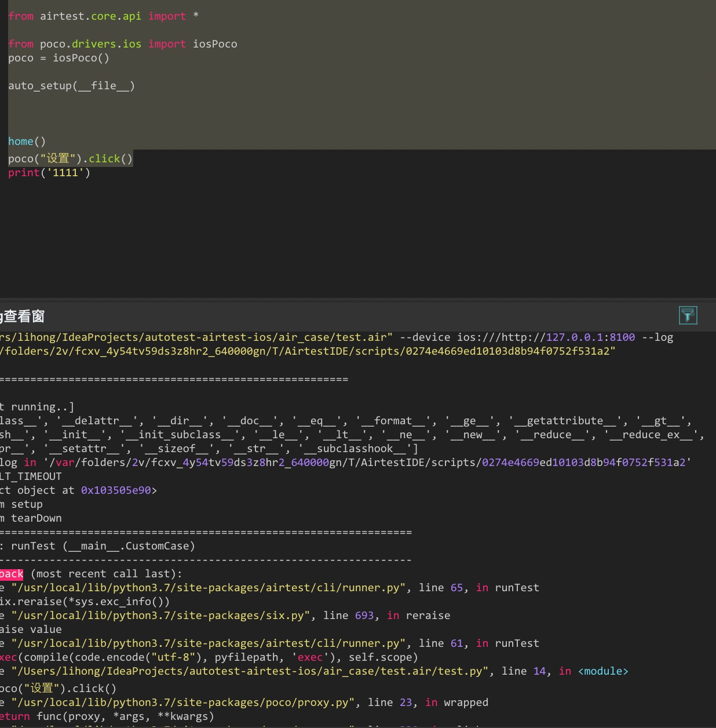Click the print('1111') code line
Screen dimensions: 716x728
(x=49, y=173)
